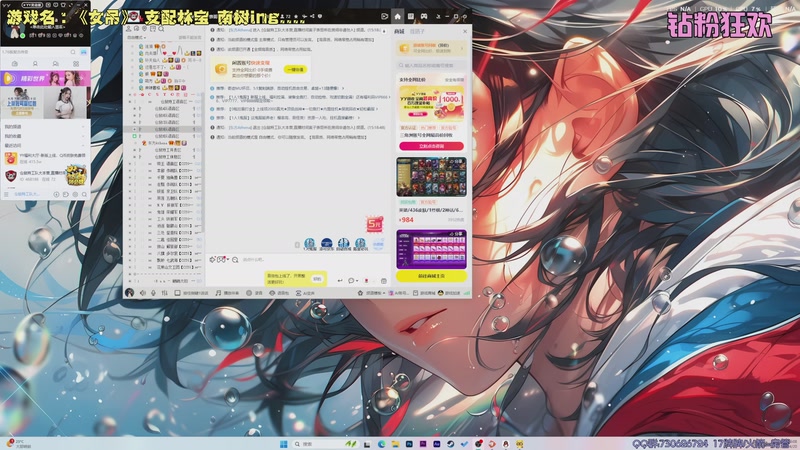Image resolution: width=800 pixels, height=450 pixels.
Task: Open the speech bubble dropdown near chat send area
Action: pos(352,281)
